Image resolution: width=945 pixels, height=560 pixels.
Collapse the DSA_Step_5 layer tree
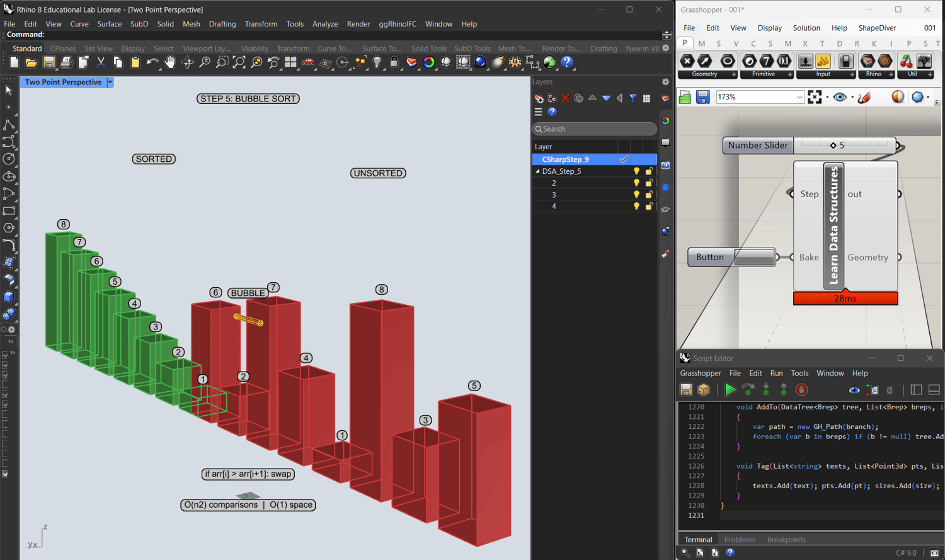[x=537, y=171]
